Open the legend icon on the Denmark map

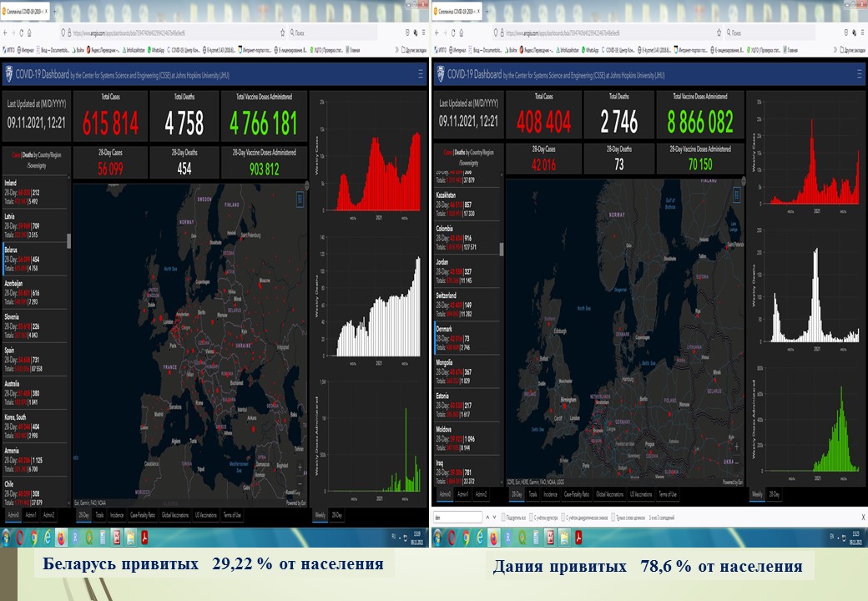pyautogui.click(x=736, y=194)
